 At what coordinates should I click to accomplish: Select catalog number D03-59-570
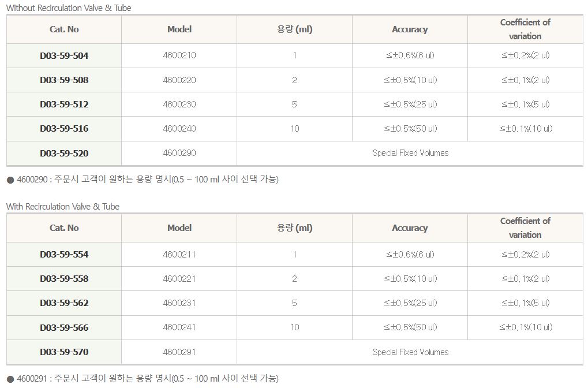point(64,352)
